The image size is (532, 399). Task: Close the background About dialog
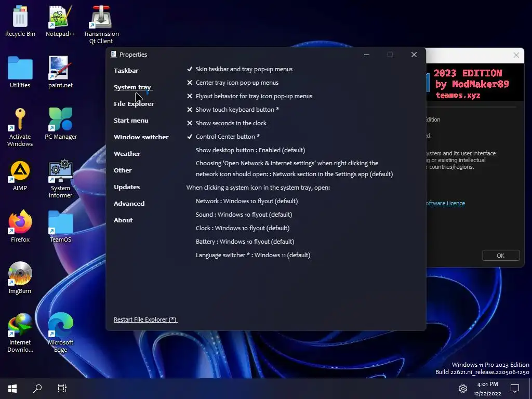(x=516, y=55)
